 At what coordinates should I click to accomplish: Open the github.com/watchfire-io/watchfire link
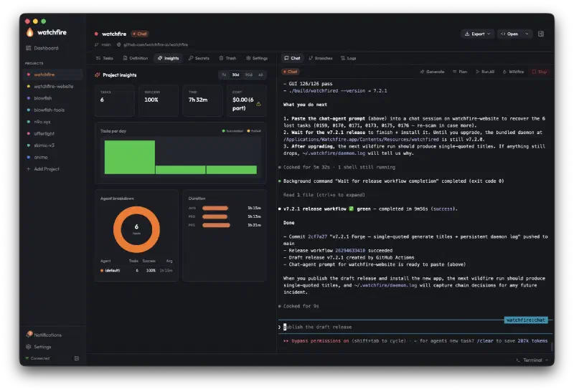point(155,44)
